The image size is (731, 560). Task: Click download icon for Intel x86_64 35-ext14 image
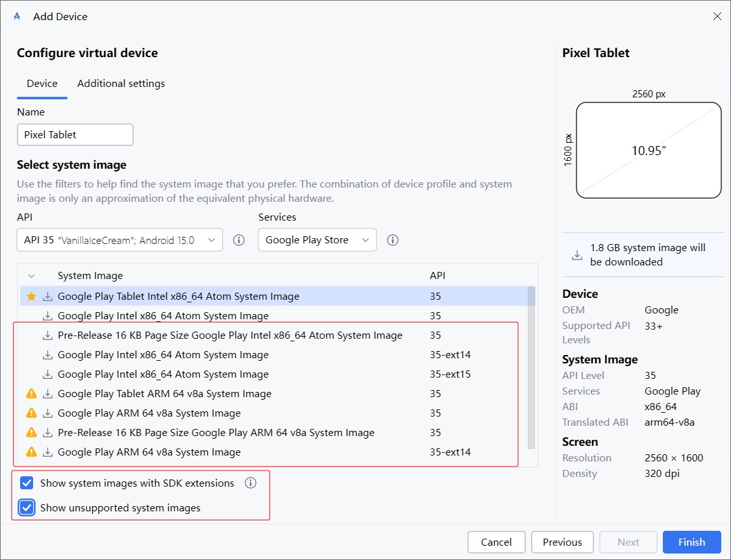[x=47, y=355]
